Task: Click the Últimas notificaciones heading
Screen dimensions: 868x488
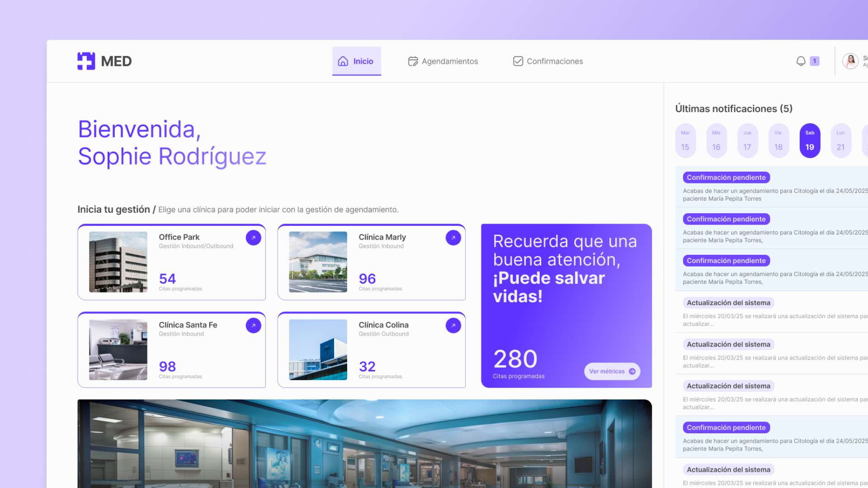Action: [733, 108]
